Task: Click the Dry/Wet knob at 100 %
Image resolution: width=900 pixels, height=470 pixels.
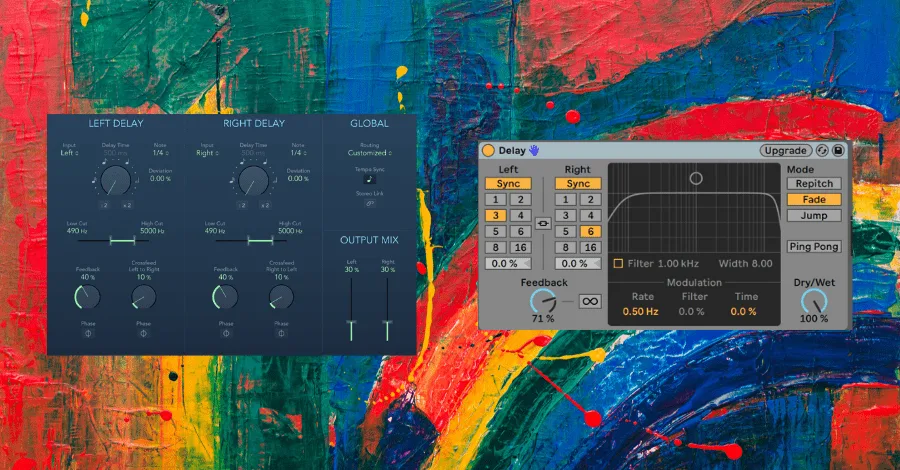Action: pos(814,301)
